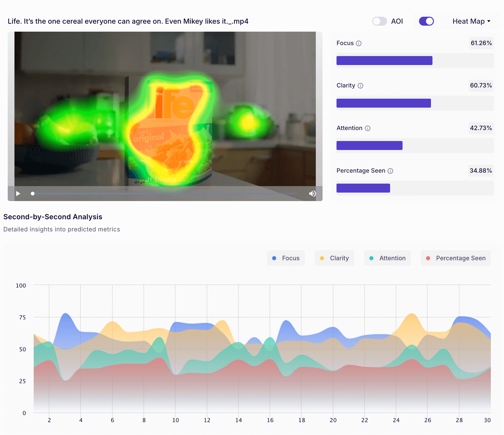Click y-axis label 100 on chart
Screen dimensions: 504x435
click(x=21, y=286)
